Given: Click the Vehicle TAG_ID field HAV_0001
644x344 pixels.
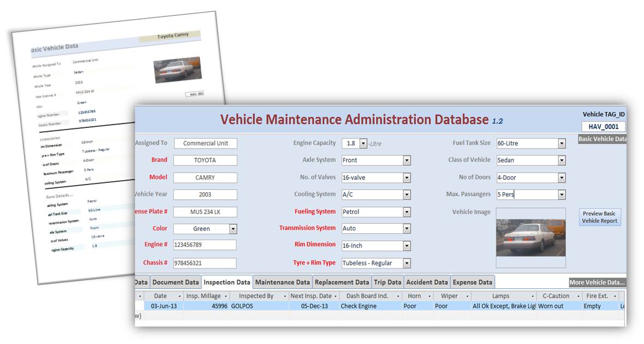Looking at the screenshot, I should pos(604,127).
